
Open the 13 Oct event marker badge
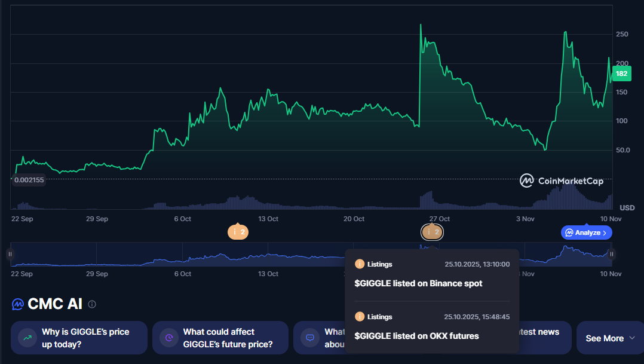click(x=238, y=232)
